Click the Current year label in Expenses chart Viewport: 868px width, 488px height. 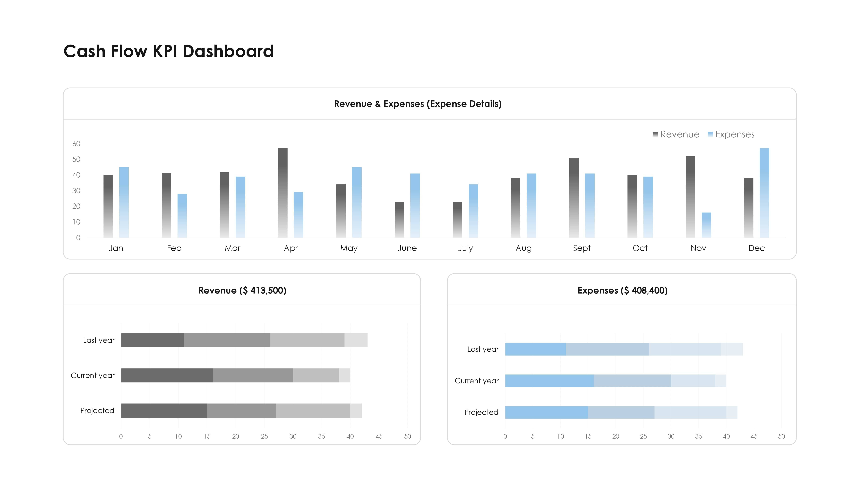pyautogui.click(x=476, y=381)
